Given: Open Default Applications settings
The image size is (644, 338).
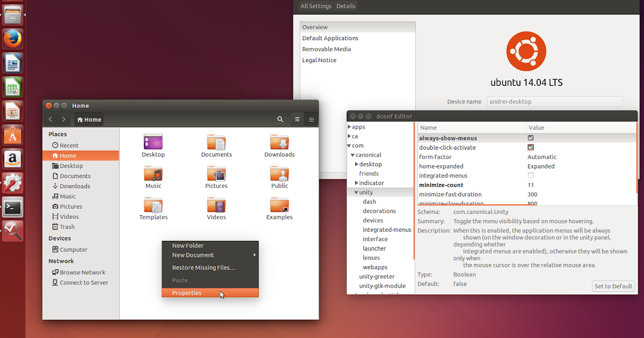Looking at the screenshot, I should point(330,38).
